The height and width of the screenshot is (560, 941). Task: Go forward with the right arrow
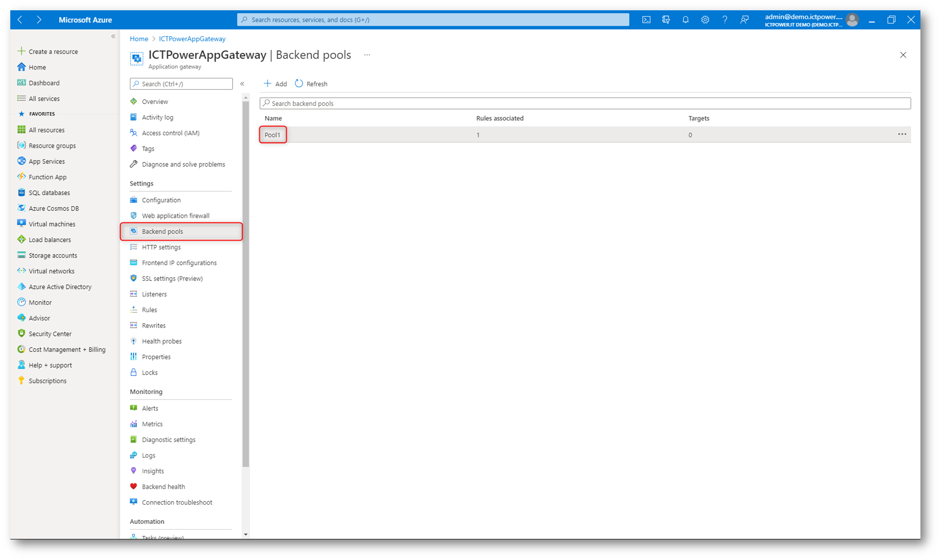(39, 20)
